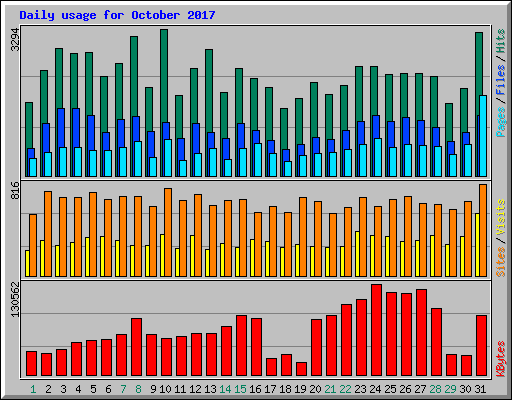Click green day label '15' on x-axis
Image resolution: width=512 pixels, height=400 pixels.
click(x=240, y=389)
